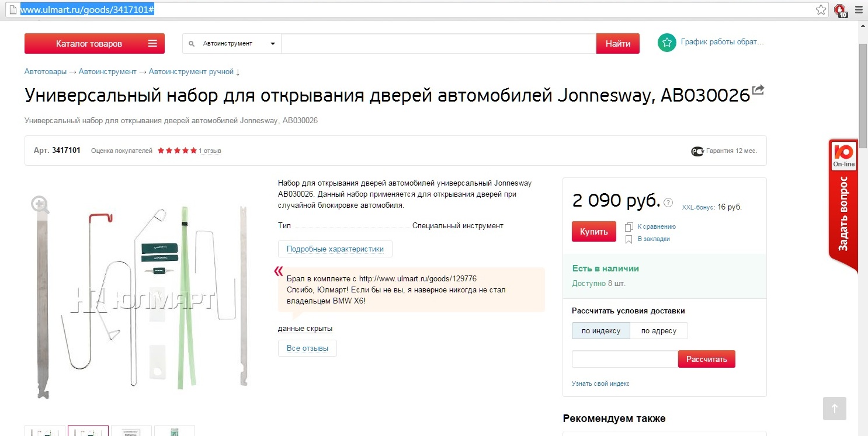Click the price question mark help icon
Screen dimensions: 868x436
668,203
